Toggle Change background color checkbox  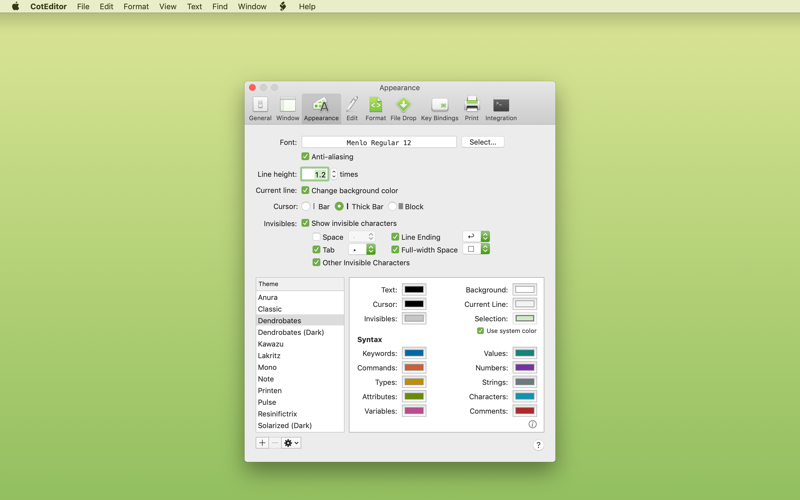click(x=305, y=190)
